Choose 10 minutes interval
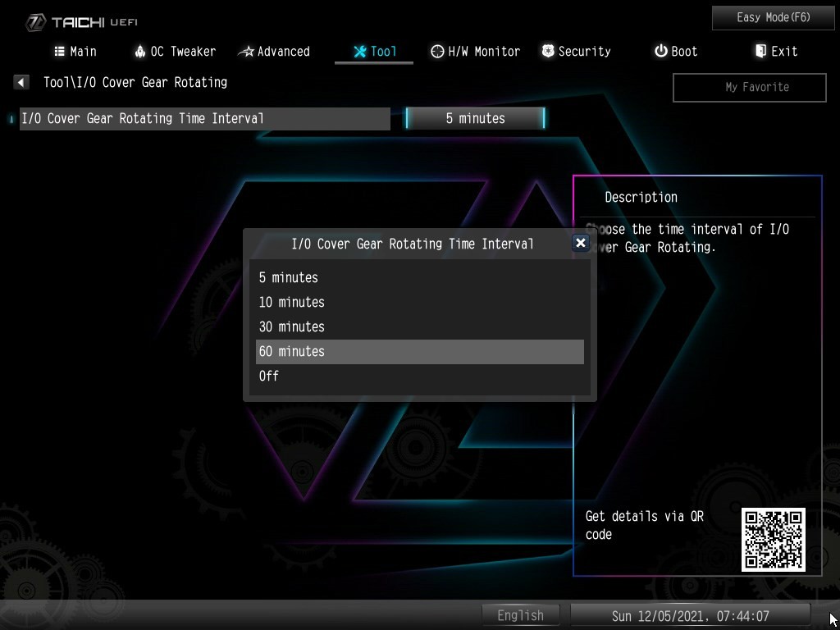The height and width of the screenshot is (630, 840). (x=419, y=302)
